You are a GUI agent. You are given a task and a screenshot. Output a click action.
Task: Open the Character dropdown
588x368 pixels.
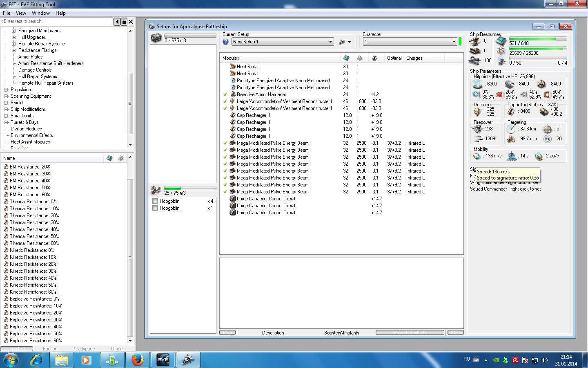410,42
